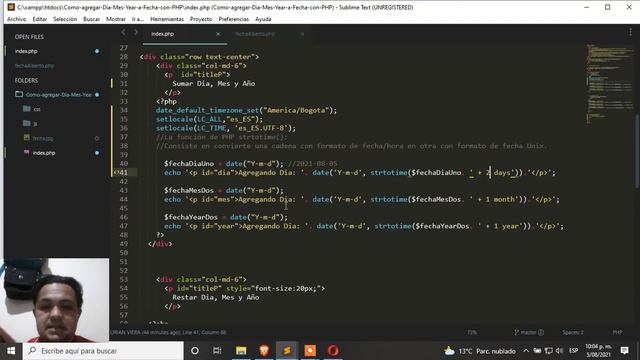
Task: Open the Editar menu
Action: coord(40,19)
